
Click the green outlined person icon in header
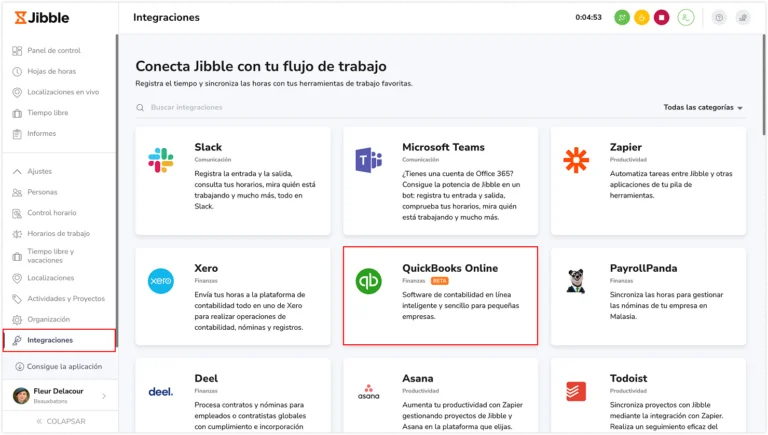pos(686,18)
